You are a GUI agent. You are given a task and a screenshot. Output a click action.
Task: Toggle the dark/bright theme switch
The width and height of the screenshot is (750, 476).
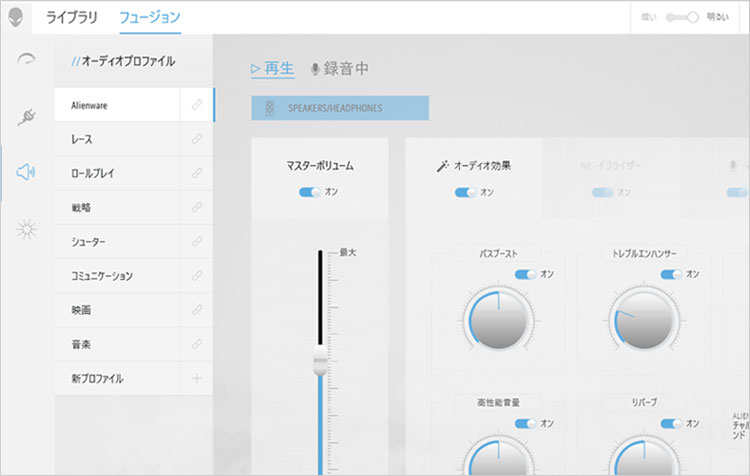[683, 18]
